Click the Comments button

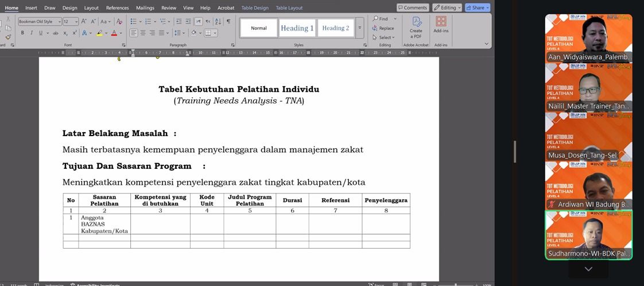pyautogui.click(x=412, y=7)
